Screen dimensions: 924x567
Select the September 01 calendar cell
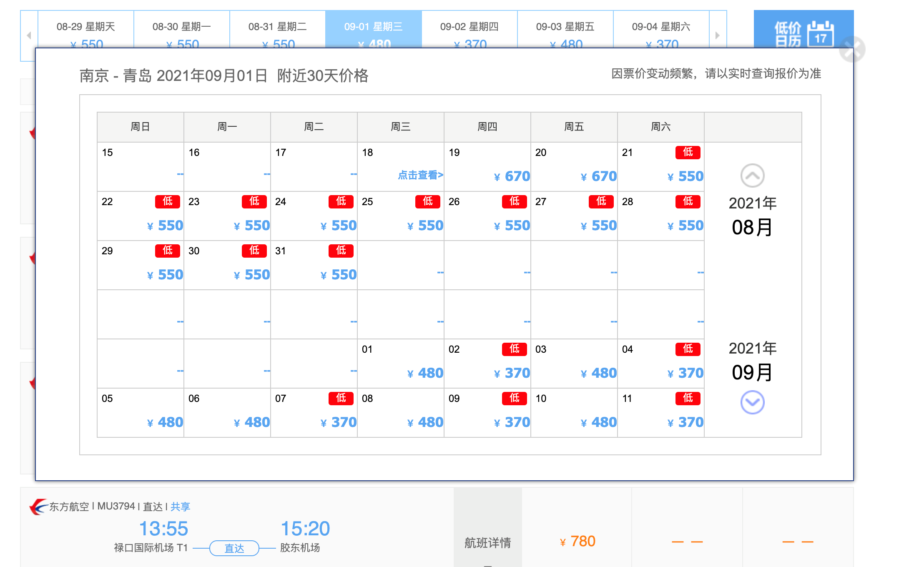[401, 364]
